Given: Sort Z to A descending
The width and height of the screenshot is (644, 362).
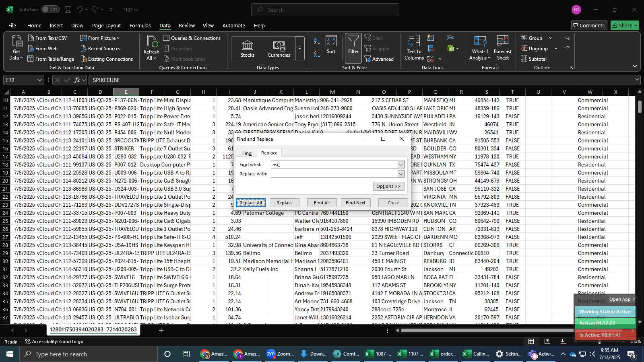Looking at the screenshot, I should 317,53.
